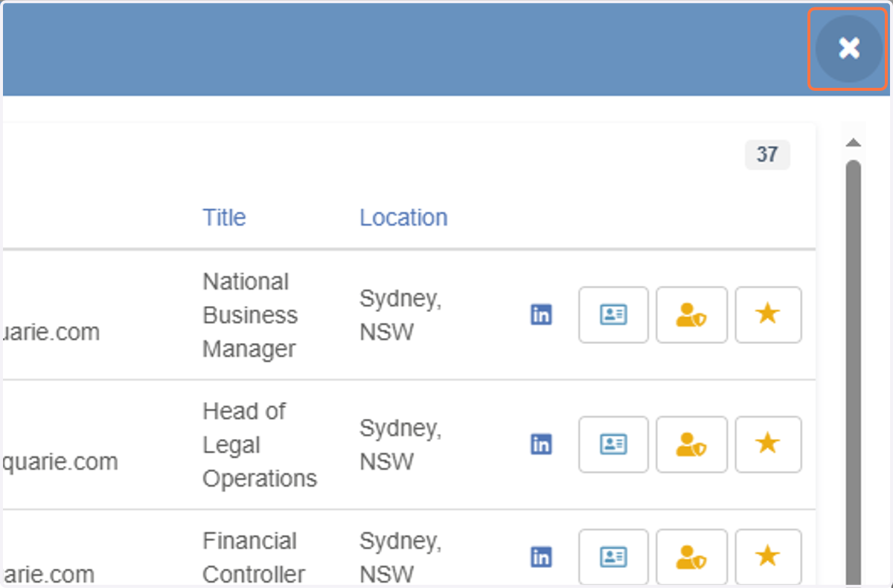View contact card for National Business Manager

coord(613,315)
